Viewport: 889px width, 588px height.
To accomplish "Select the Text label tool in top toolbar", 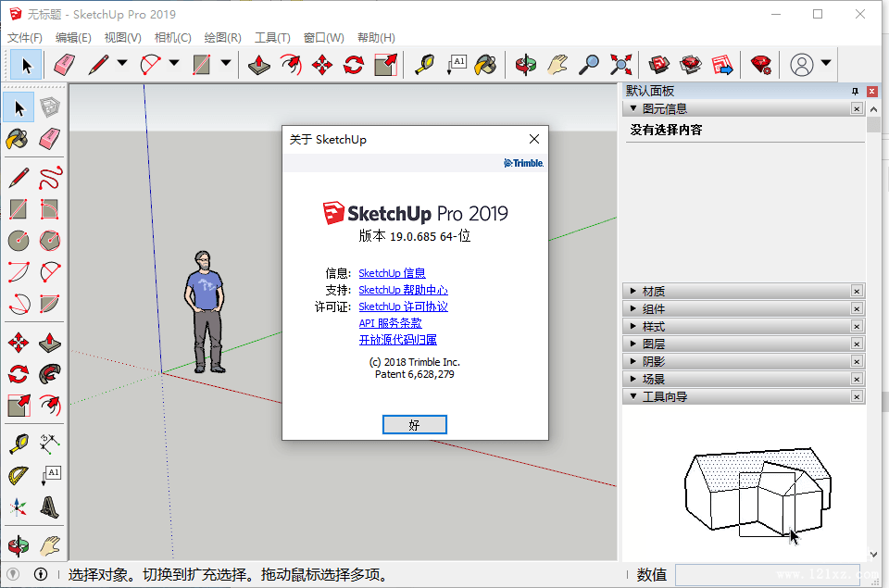I will pyautogui.click(x=457, y=65).
